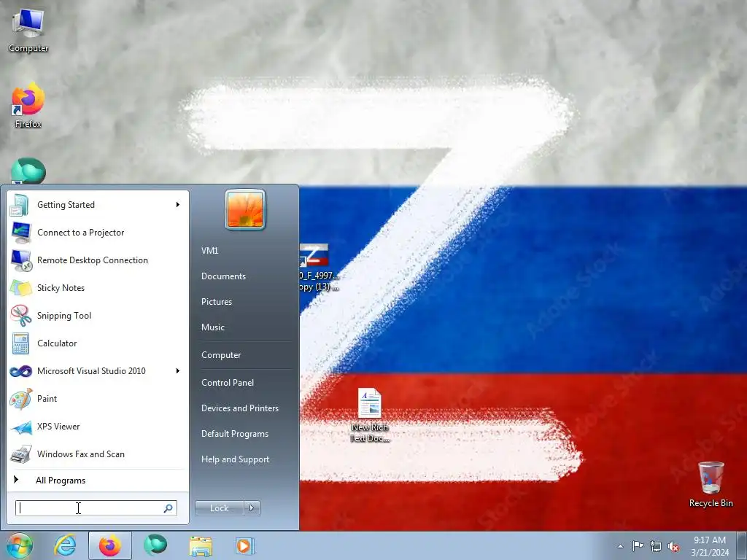Click the Lock button
Screen dimensions: 747x560
point(220,508)
